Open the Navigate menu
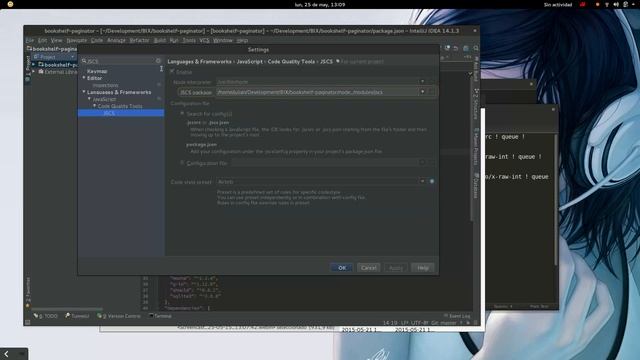640x360 pixels. [x=77, y=40]
